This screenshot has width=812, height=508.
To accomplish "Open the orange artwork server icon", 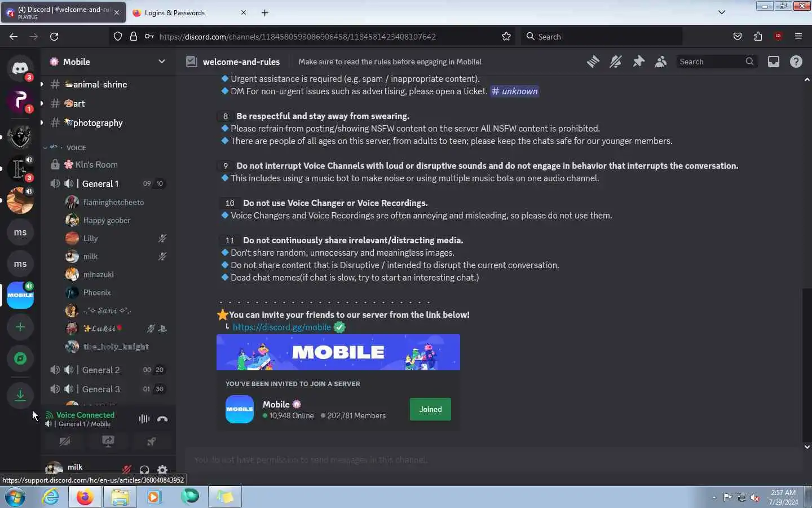I will (20, 200).
